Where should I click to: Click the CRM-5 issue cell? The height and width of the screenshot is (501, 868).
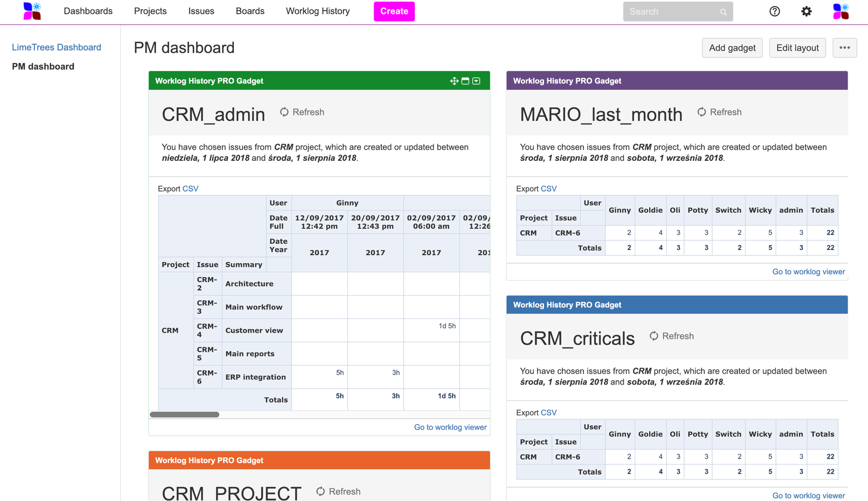pos(207,354)
